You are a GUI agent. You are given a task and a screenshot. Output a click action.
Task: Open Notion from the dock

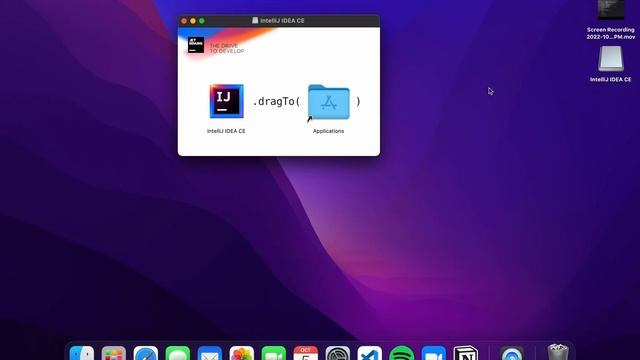point(466,353)
